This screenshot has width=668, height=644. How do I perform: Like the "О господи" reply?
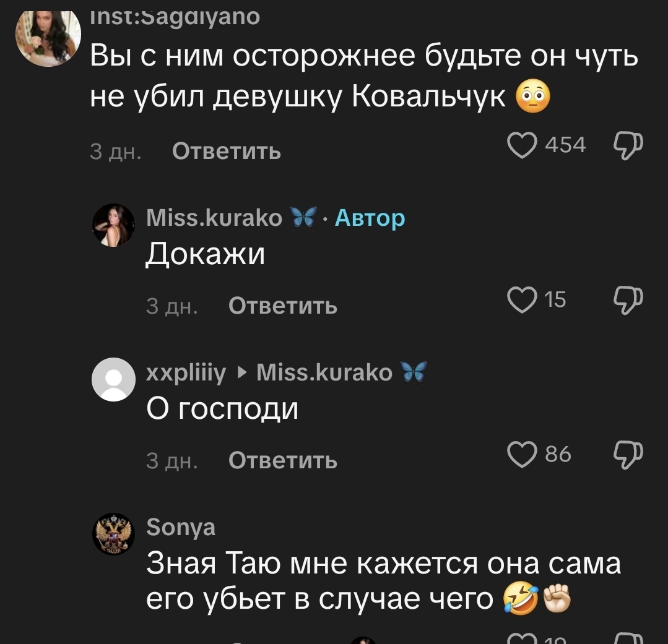[522, 455]
